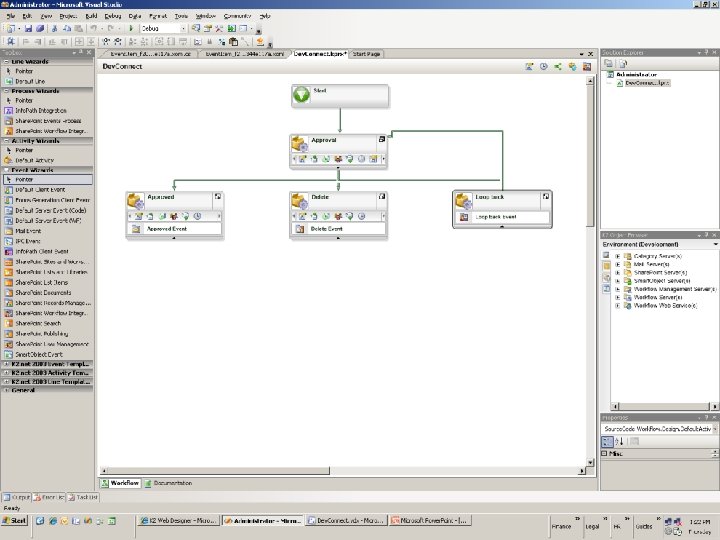The height and width of the screenshot is (540, 720).
Task: Click the Undo toolbar icon
Action: [93, 28]
